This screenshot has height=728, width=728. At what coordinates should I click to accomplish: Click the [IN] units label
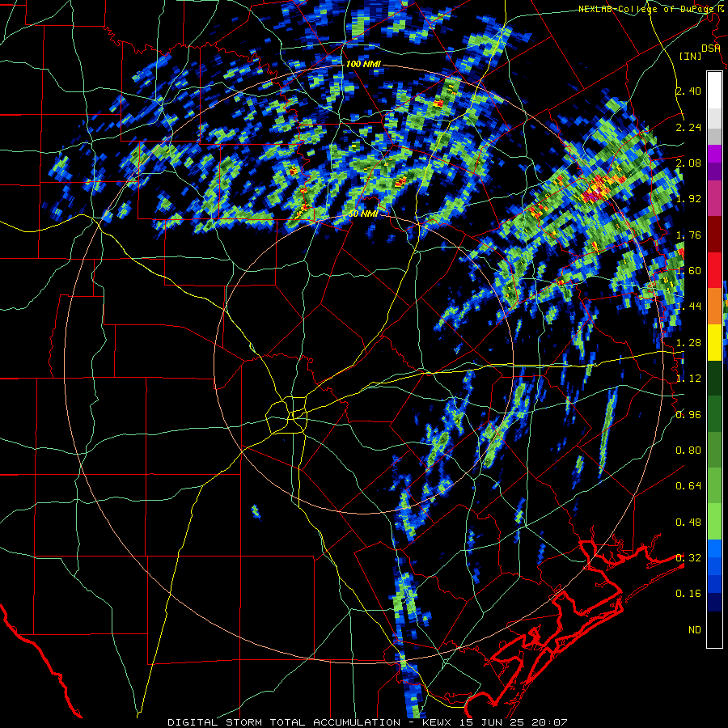[x=691, y=56]
